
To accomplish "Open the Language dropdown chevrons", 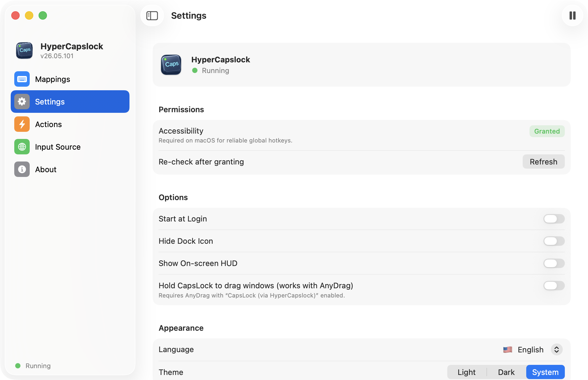I will tap(557, 349).
